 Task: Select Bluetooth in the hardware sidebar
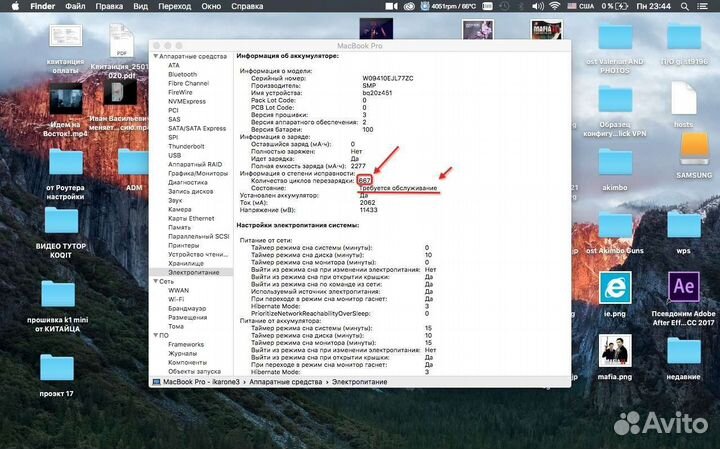[x=182, y=74]
